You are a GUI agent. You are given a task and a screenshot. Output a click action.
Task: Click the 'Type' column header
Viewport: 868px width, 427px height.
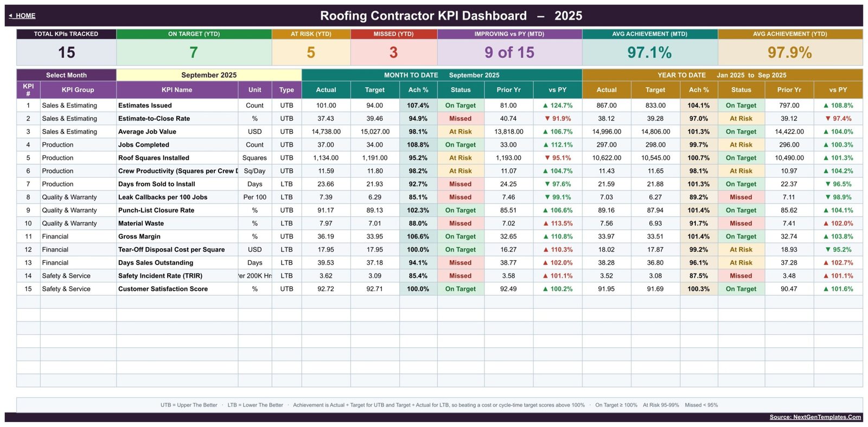[x=286, y=90]
